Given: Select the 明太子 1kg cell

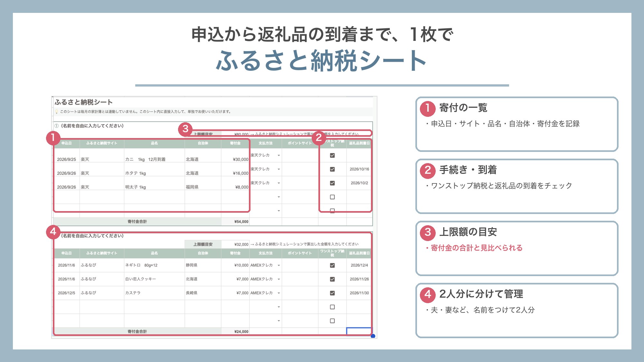Looking at the screenshot, I should (155, 183).
